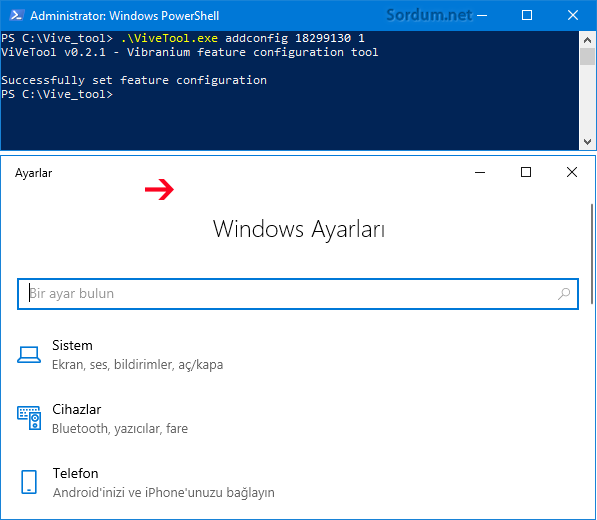Click the search magnifier icon in settings

click(564, 293)
